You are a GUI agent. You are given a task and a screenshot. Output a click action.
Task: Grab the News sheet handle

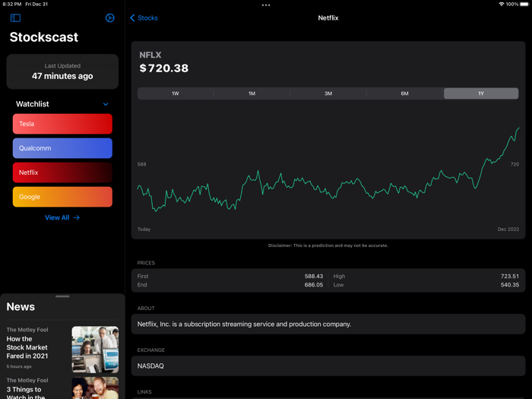(62, 296)
